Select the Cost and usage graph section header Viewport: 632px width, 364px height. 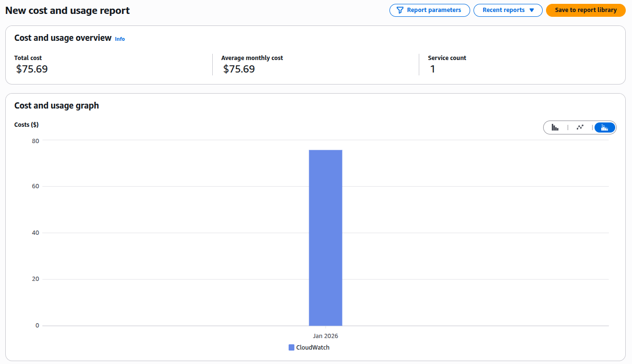coord(56,105)
